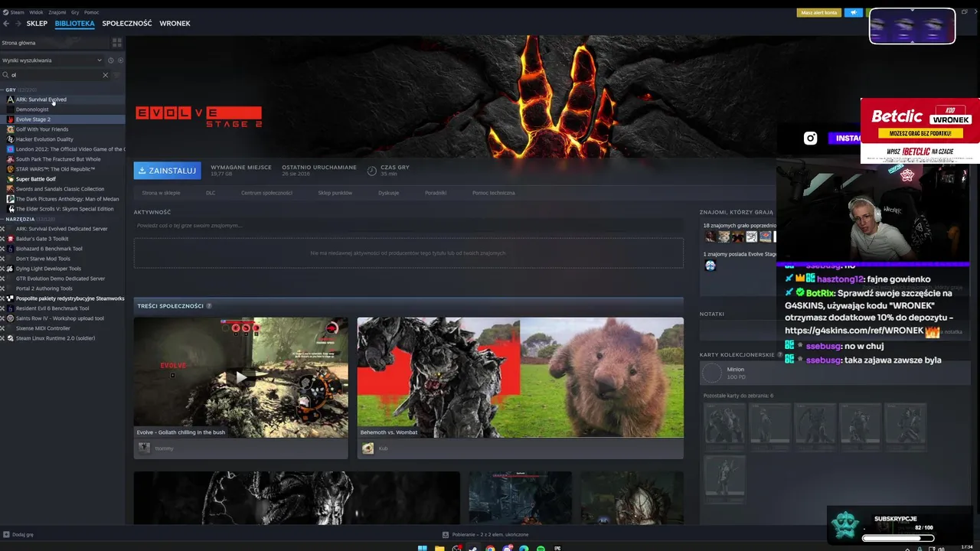The image size is (980, 551).
Task: Clear the search text with X
Action: (106, 75)
